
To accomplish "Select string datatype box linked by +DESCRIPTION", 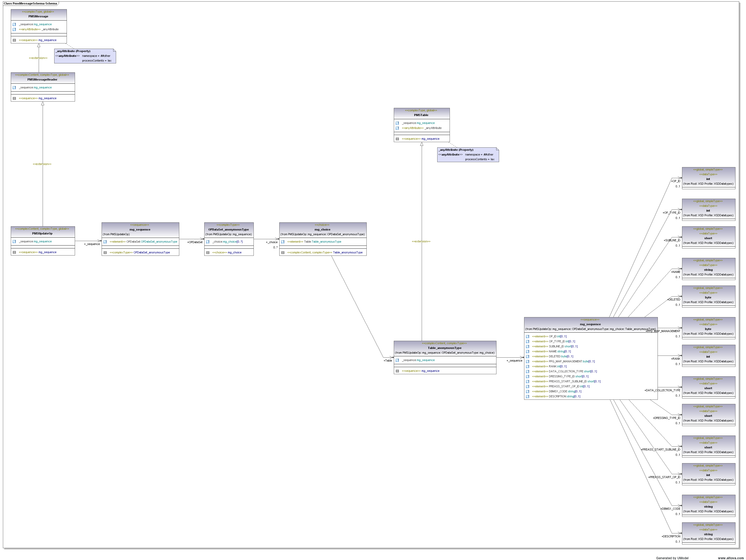I will tap(709, 533).
